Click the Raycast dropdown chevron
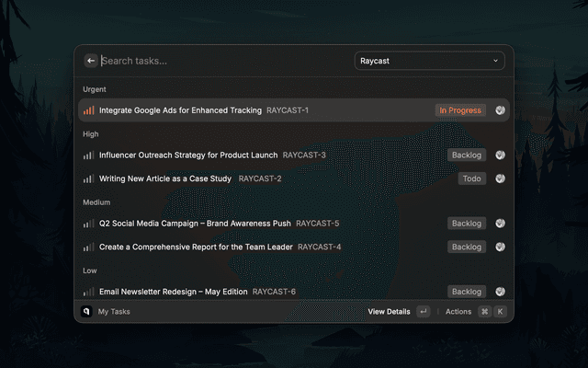Screen dimensions: 588x368 (x=495, y=61)
